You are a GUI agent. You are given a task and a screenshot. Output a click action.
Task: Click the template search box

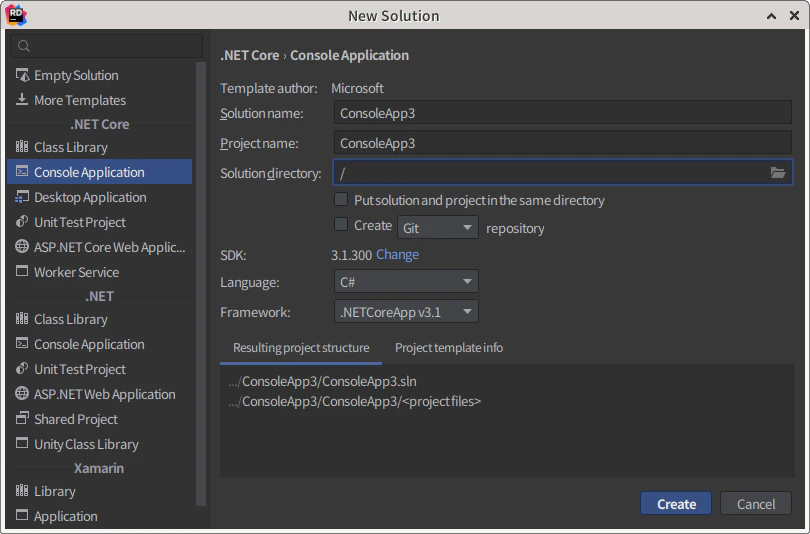point(106,46)
